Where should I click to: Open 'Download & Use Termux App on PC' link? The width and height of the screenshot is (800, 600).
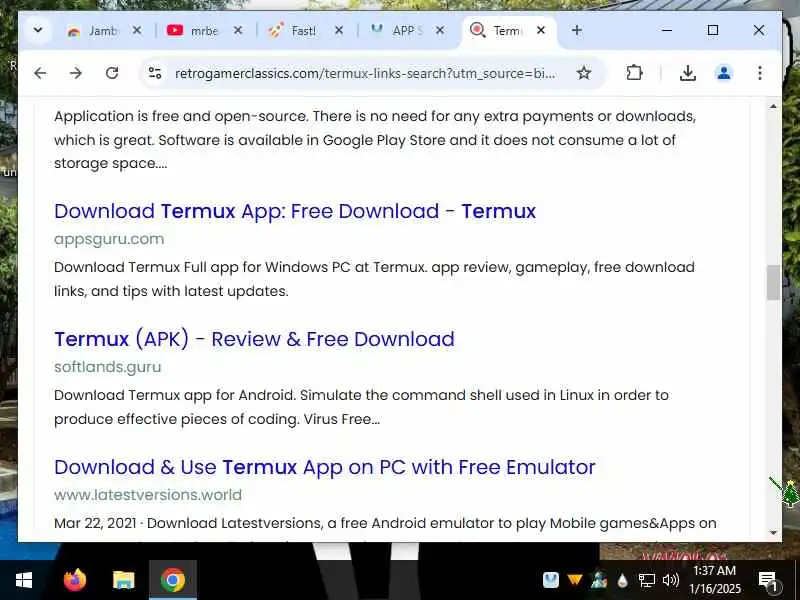(324, 467)
